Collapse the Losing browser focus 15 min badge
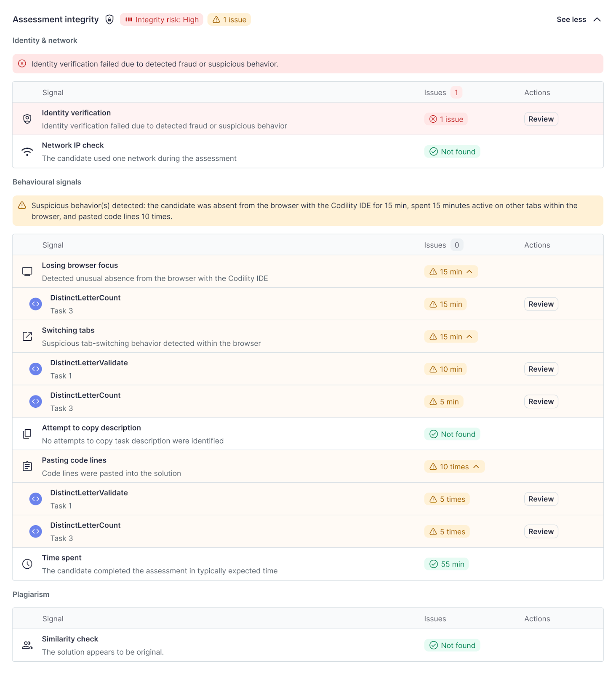616x674 pixels. click(x=451, y=271)
